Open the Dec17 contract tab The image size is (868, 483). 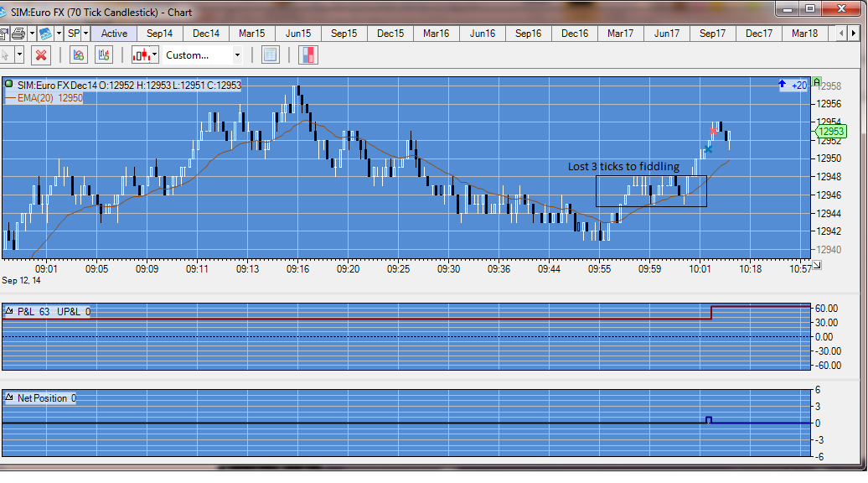click(759, 34)
